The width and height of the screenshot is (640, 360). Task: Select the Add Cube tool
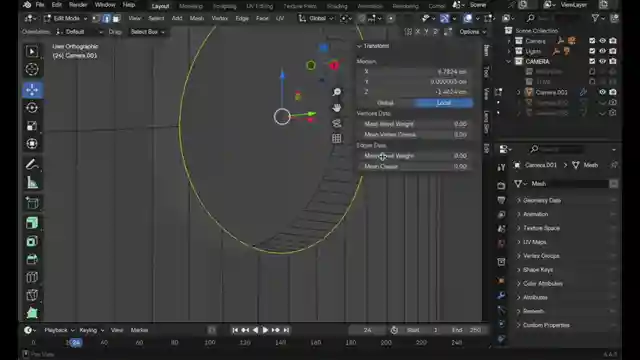[32, 203]
